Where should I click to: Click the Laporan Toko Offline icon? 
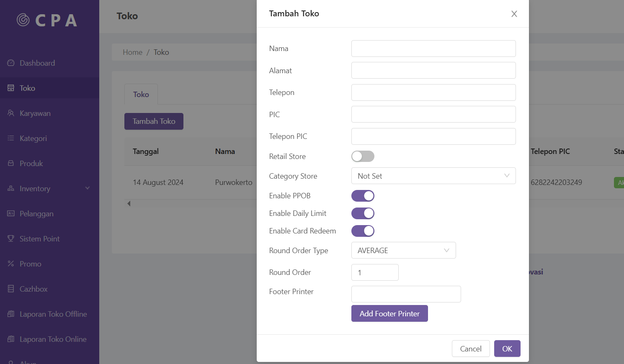pyautogui.click(x=11, y=314)
